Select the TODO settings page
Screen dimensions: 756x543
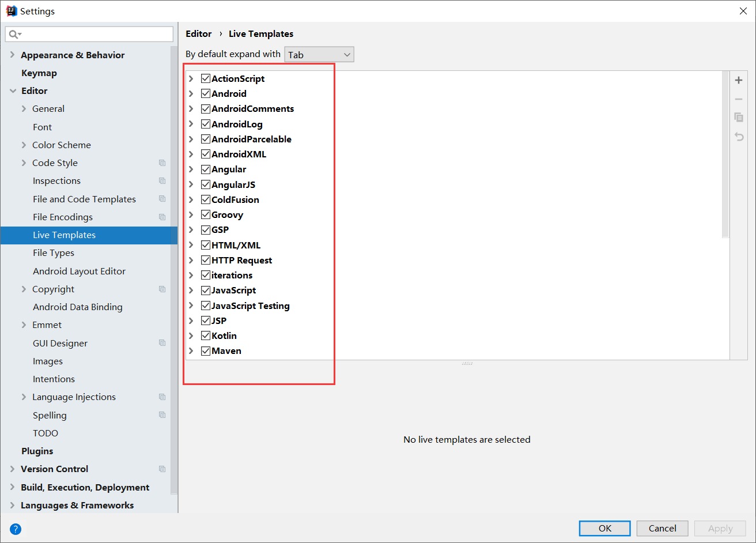click(x=46, y=433)
